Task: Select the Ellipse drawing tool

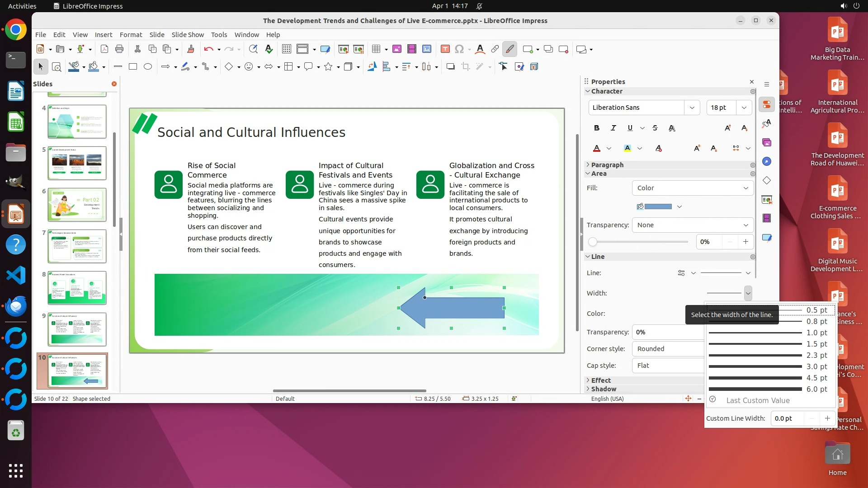Action: coord(148,66)
